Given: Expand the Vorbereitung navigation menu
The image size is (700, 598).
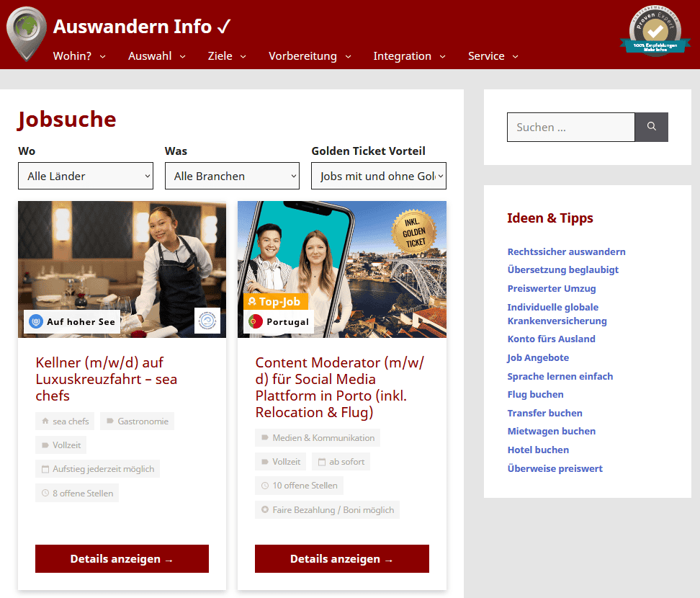Looking at the screenshot, I should pos(310,56).
